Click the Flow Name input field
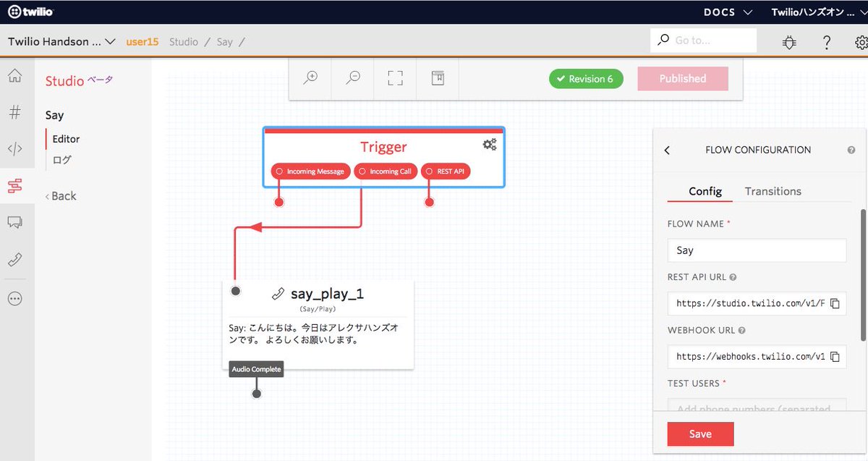The image size is (868, 461). tap(757, 250)
